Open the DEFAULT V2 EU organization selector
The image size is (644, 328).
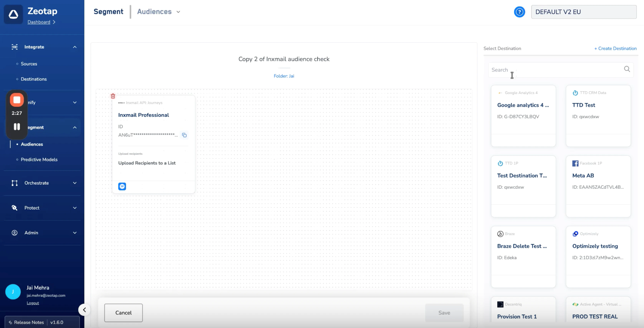pos(584,12)
